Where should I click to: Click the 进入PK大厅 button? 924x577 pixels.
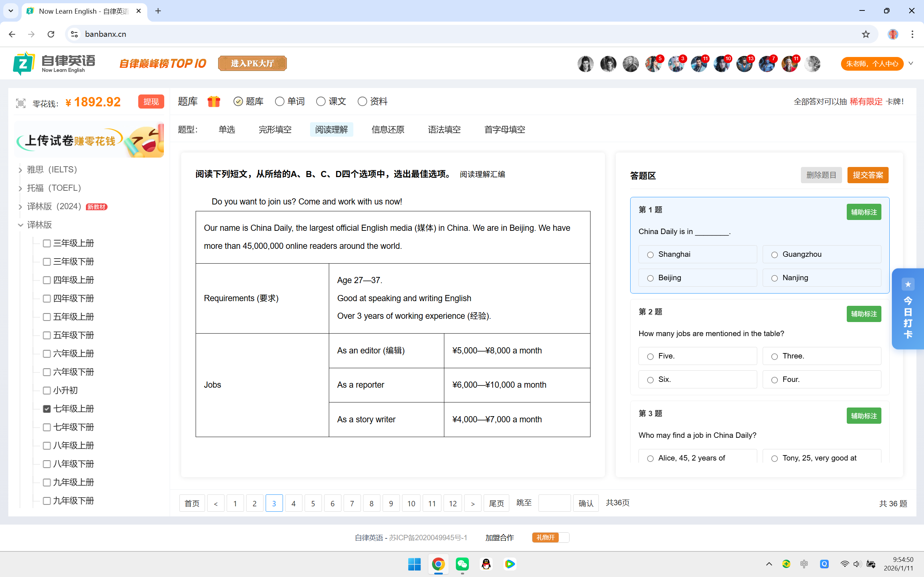[x=252, y=63]
